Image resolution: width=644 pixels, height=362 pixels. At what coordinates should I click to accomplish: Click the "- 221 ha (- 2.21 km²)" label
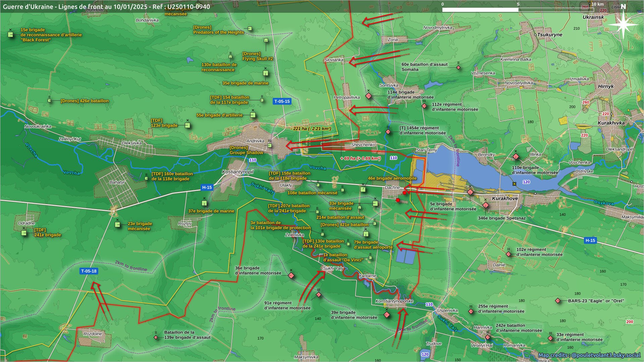[311, 128]
